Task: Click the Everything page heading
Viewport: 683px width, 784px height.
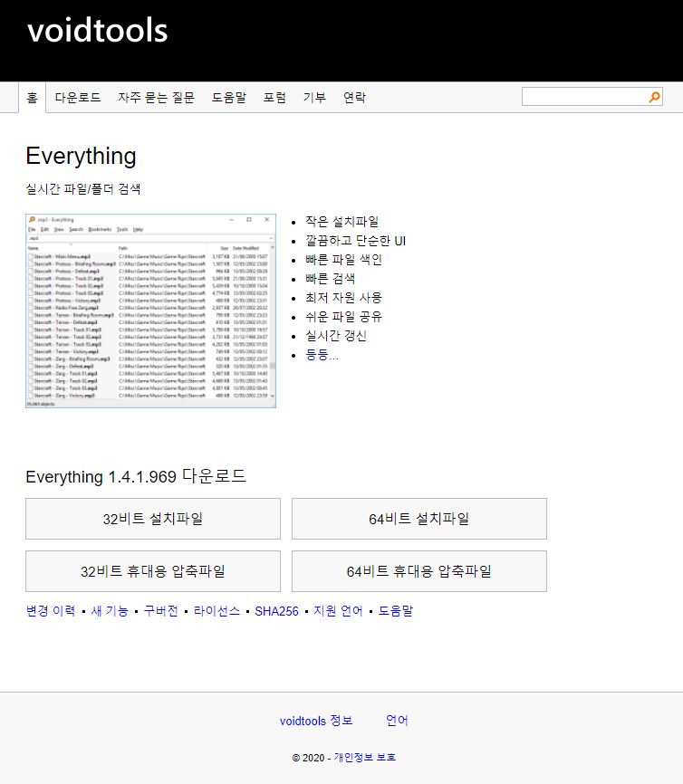Action: tap(81, 156)
